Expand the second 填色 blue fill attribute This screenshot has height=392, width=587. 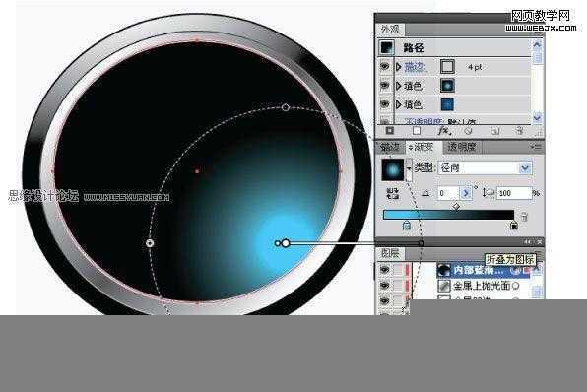399,104
